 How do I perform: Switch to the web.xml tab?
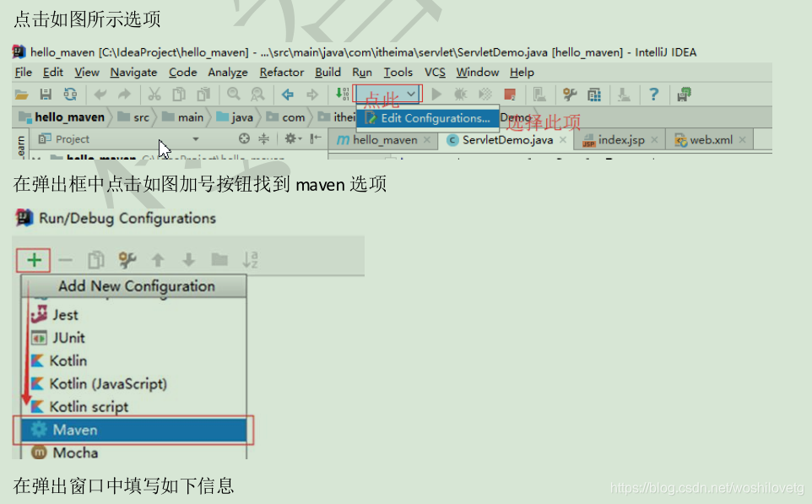pos(709,140)
